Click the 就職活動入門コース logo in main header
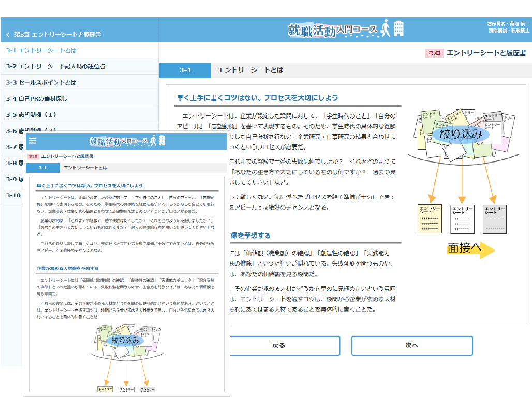532x397 pixels. (x=346, y=30)
